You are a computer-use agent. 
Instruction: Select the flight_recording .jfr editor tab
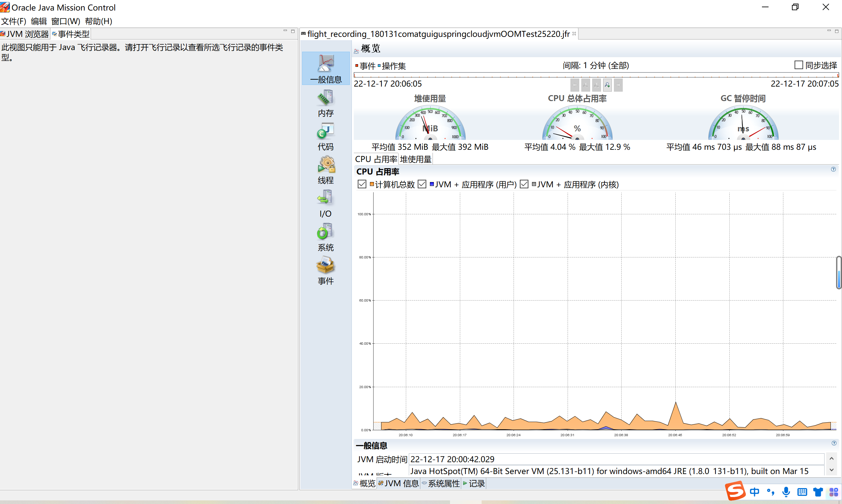438,34
